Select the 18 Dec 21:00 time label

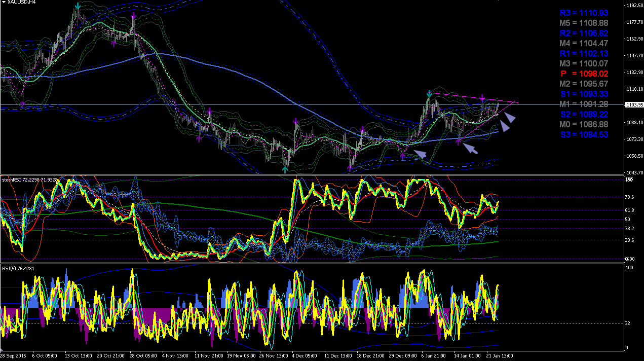(369, 355)
